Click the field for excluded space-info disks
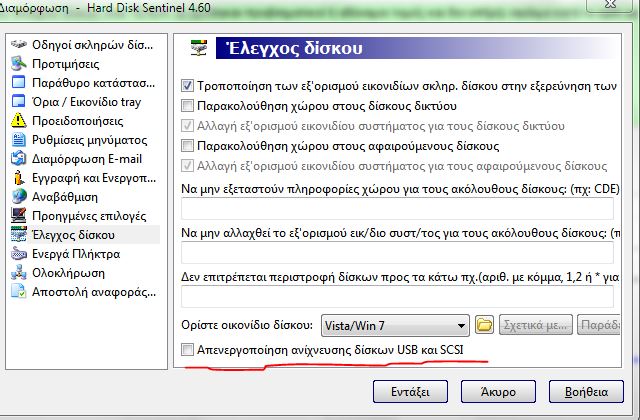640x420 pixels. 397,209
